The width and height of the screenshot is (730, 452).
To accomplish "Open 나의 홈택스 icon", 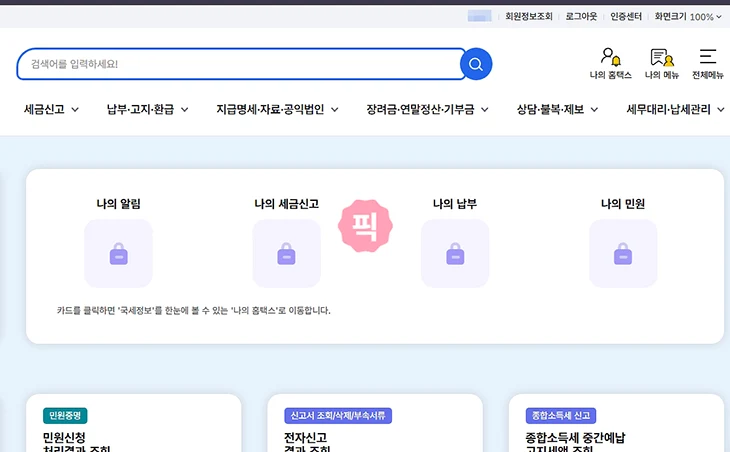I will point(610,63).
